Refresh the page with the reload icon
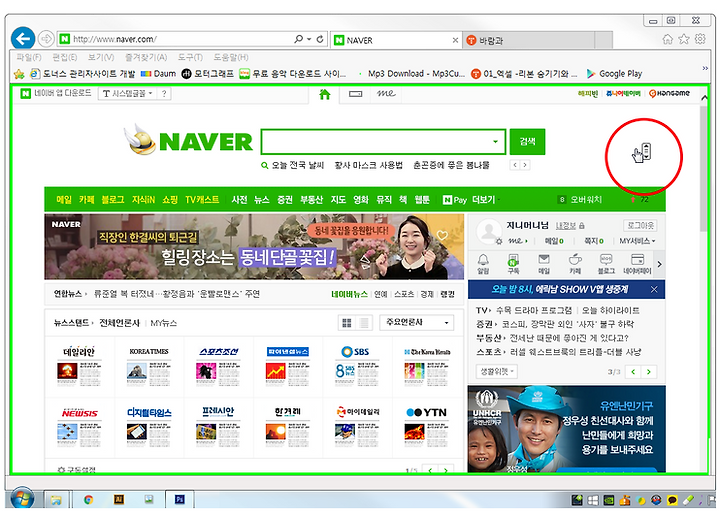 pyautogui.click(x=320, y=39)
